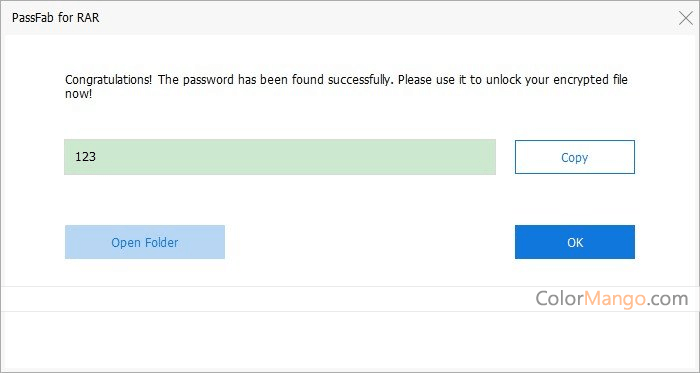Image resolution: width=700 pixels, height=373 pixels.
Task: Confirm the dialog with the OK button
Action: [575, 242]
